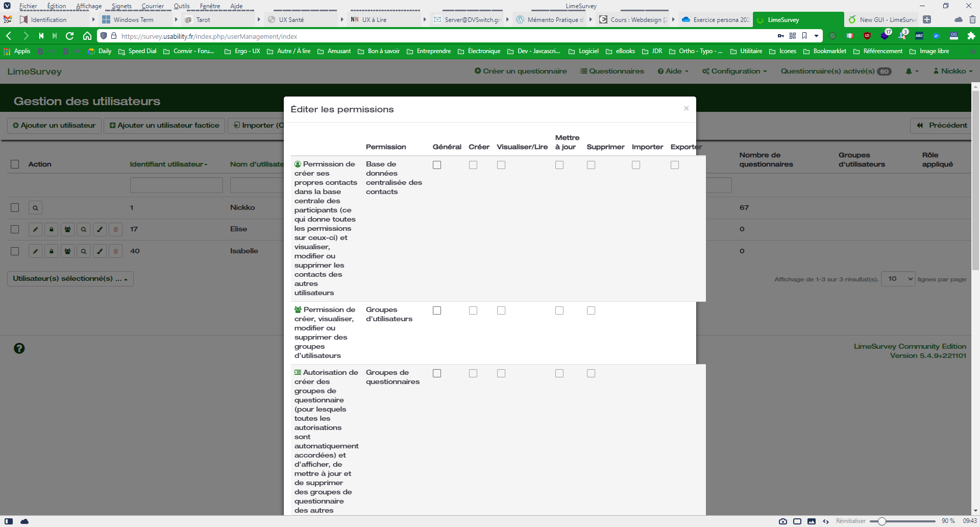This screenshot has width=980, height=527.
Task: Click the round question mark help icon
Action: click(19, 349)
